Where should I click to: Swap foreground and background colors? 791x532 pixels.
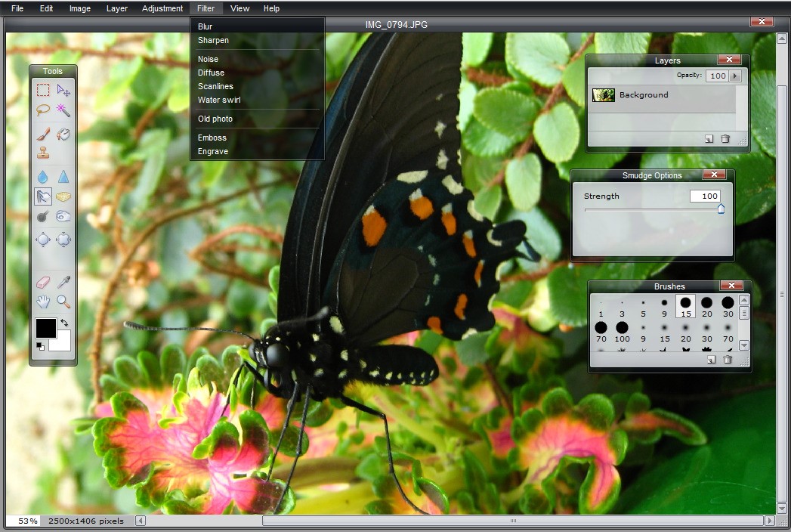pyautogui.click(x=64, y=323)
